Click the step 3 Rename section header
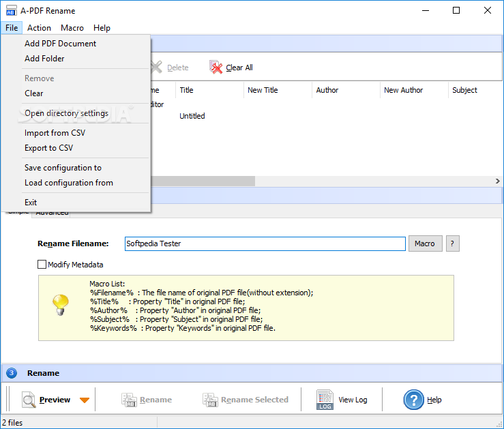 (252, 373)
